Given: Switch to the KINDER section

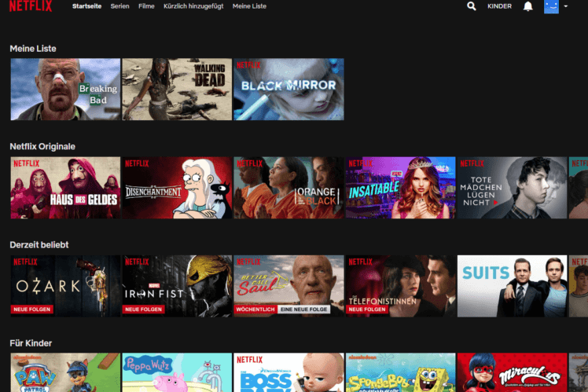Looking at the screenshot, I should (x=499, y=6).
